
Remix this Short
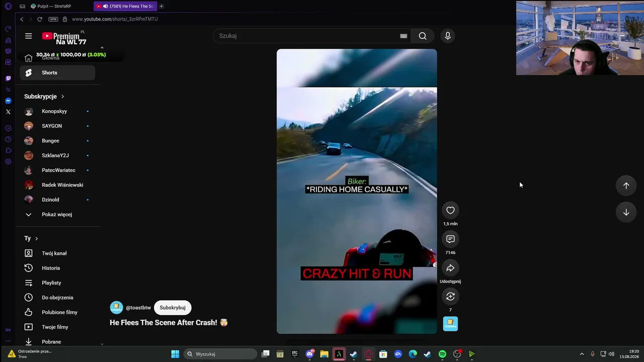(450, 297)
